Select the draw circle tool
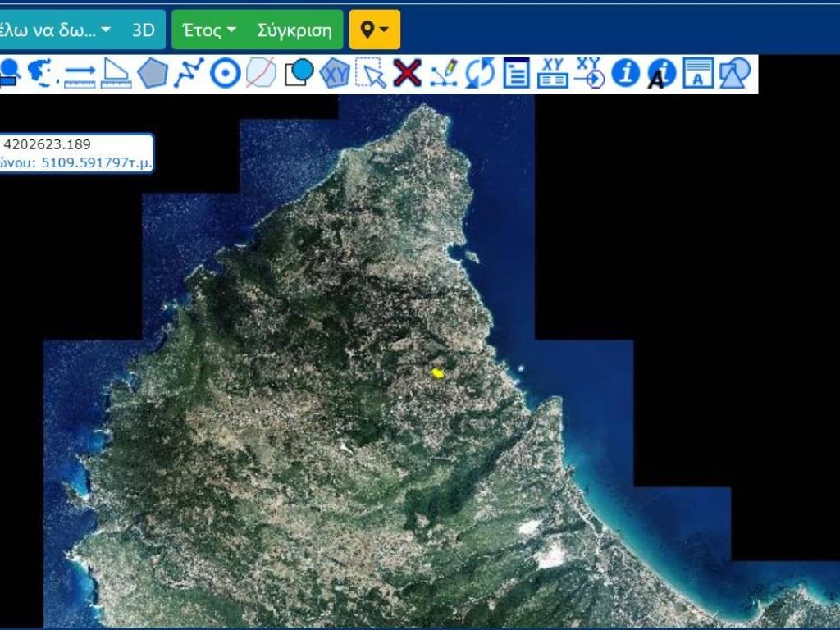This screenshot has width=840, height=630. 225,74
